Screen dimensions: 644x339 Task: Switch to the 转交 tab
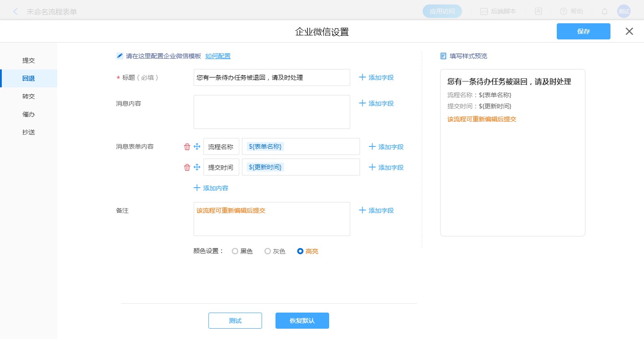point(29,96)
